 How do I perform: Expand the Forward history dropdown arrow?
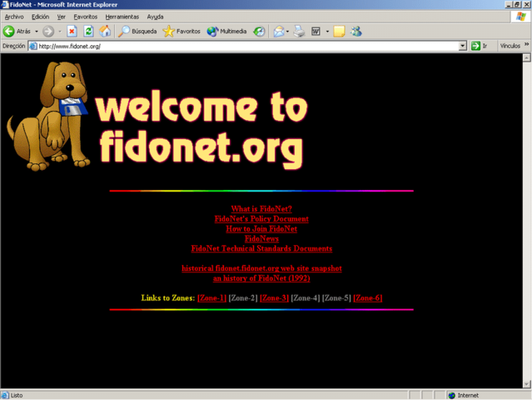60,31
